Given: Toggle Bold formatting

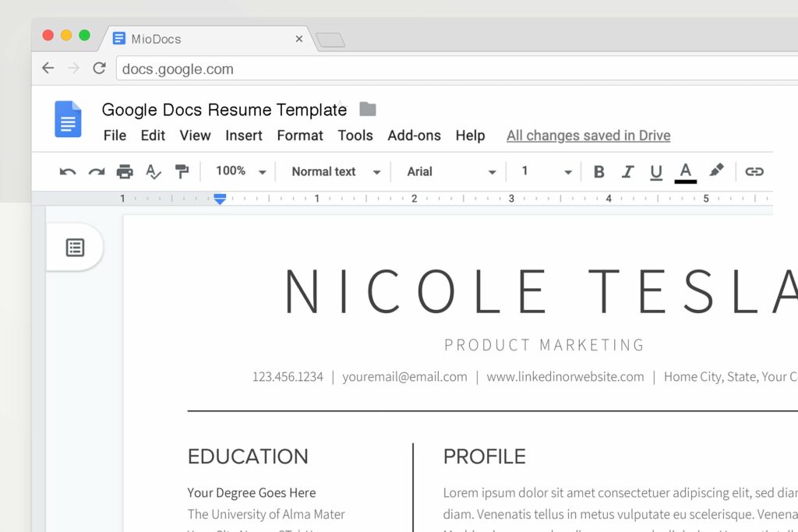Looking at the screenshot, I should tap(598, 171).
